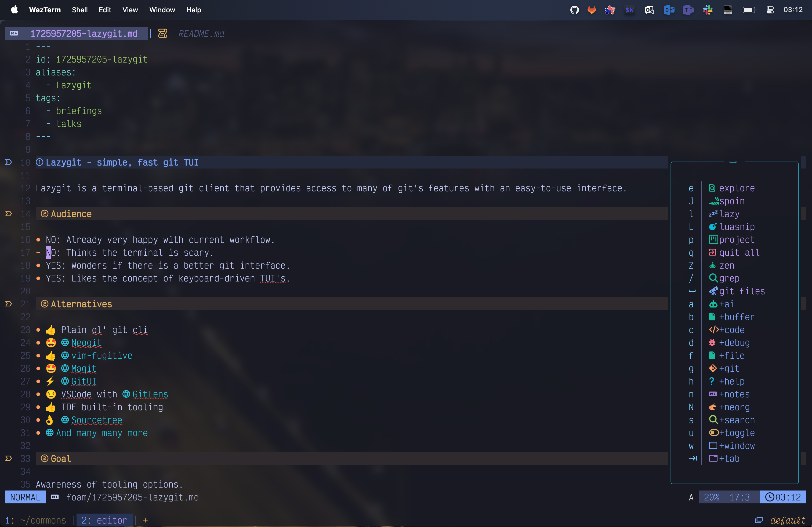Collapse the Alternatives section fold marker
This screenshot has width=812, height=527.
tap(9, 304)
